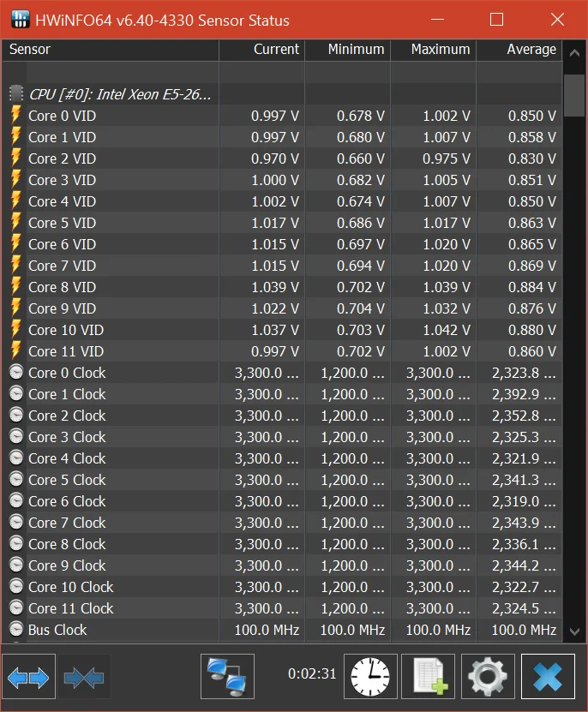Select the Core 3 Clock row label
This screenshot has width=588, height=712.
[67, 437]
